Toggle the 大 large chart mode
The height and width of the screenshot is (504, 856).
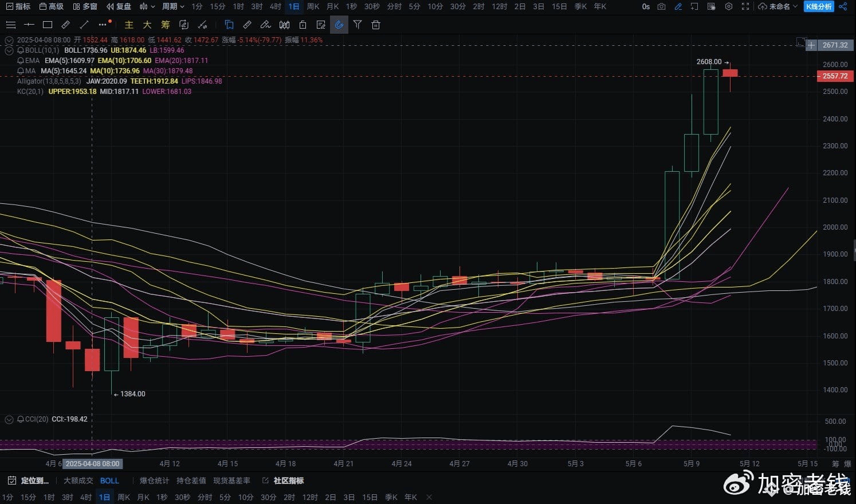146,25
